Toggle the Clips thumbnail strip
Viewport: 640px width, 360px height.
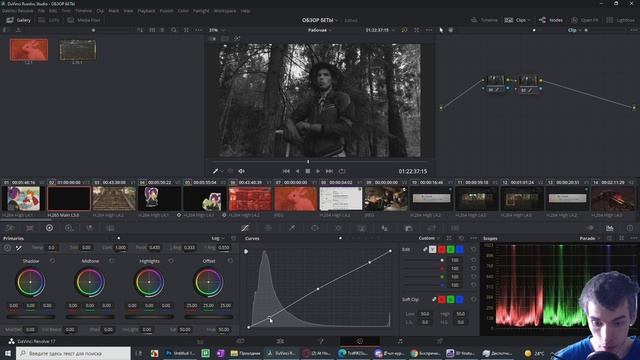516,20
